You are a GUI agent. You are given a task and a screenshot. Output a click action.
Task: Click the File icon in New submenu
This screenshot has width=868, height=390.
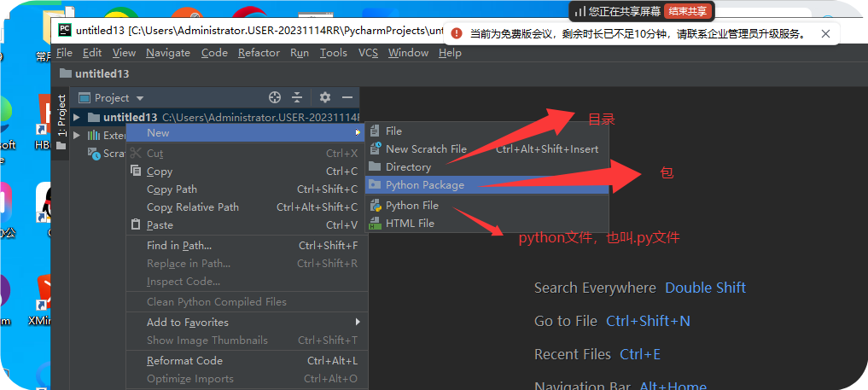[x=376, y=131]
